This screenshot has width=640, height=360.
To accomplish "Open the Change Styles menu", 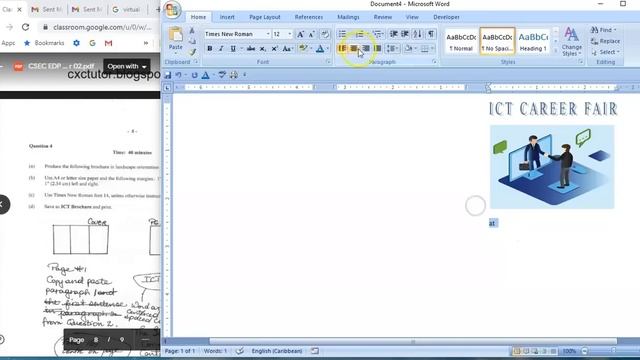I will pyautogui.click(x=571, y=42).
